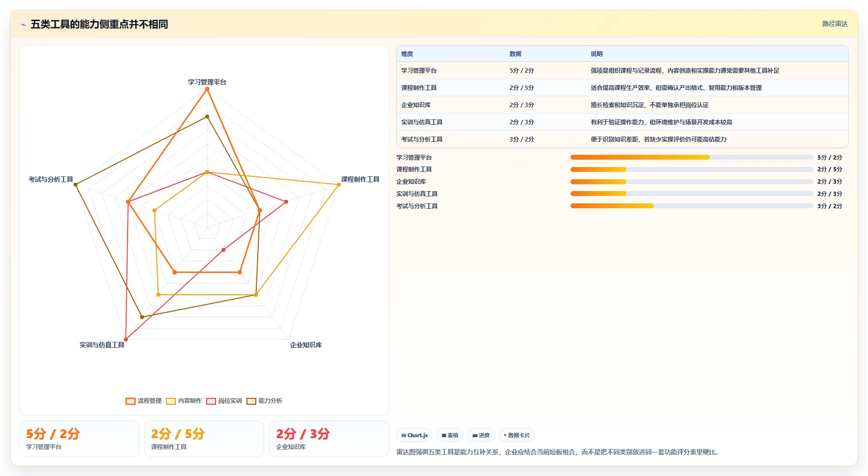
Task: Click the 3分 / 2分 data cell in table
Action: pyautogui.click(x=521, y=140)
